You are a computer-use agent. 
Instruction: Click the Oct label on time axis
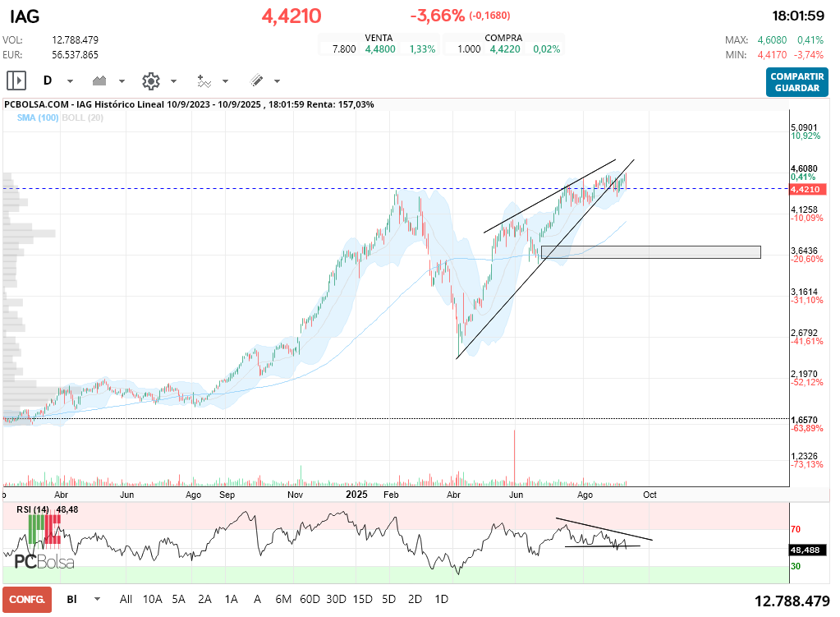650,495
